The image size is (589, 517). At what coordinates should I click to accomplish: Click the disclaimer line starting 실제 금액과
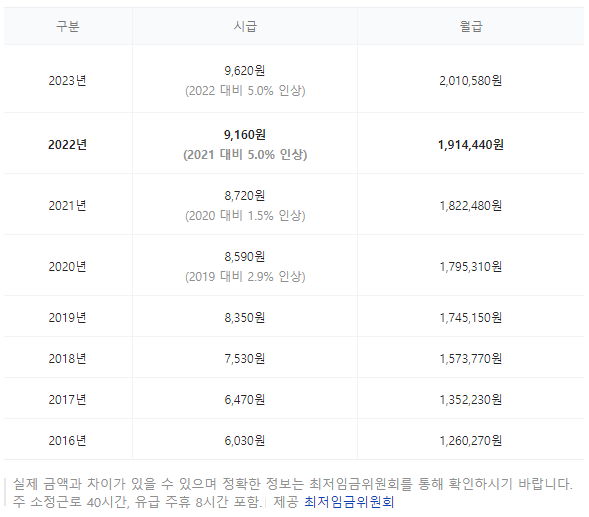pos(293,484)
